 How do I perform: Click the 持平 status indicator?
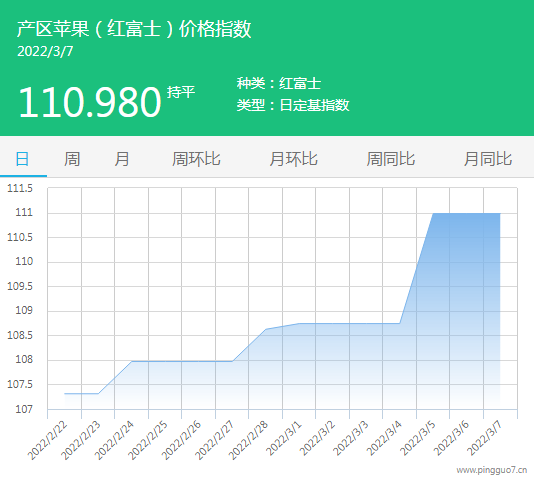181,92
